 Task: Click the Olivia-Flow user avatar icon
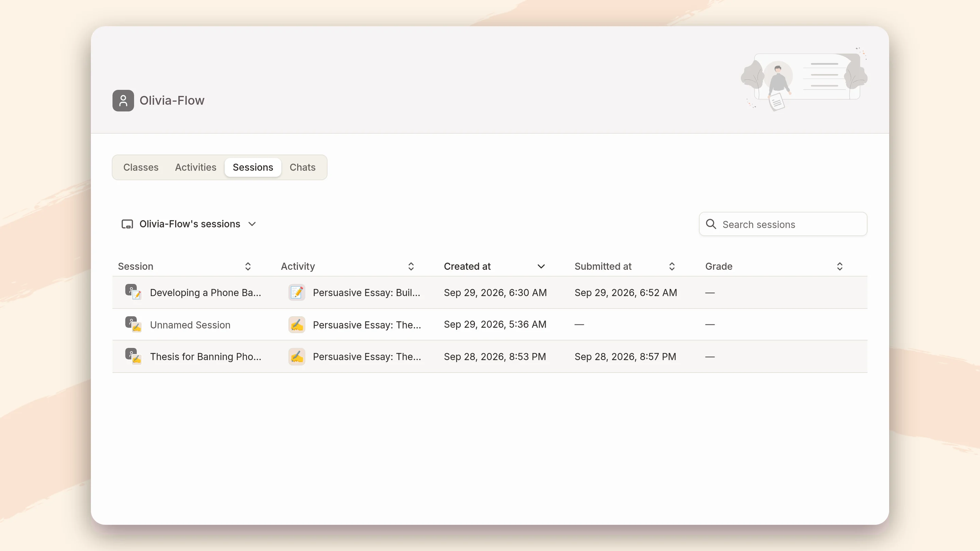123,100
